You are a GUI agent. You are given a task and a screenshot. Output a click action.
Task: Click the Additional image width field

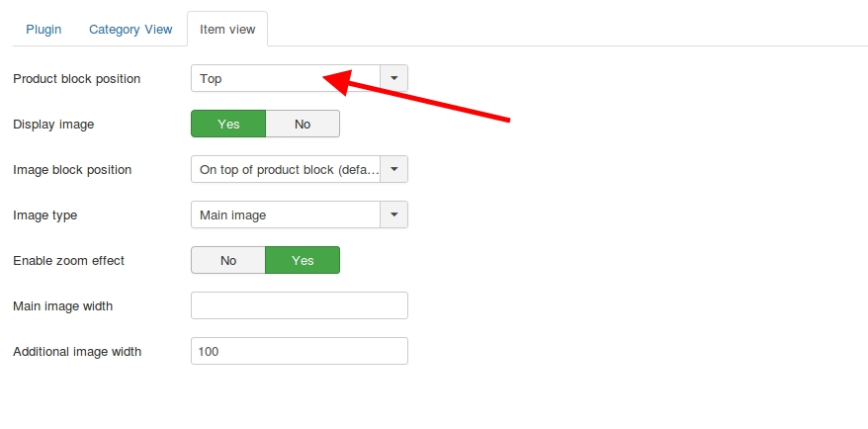pos(300,351)
